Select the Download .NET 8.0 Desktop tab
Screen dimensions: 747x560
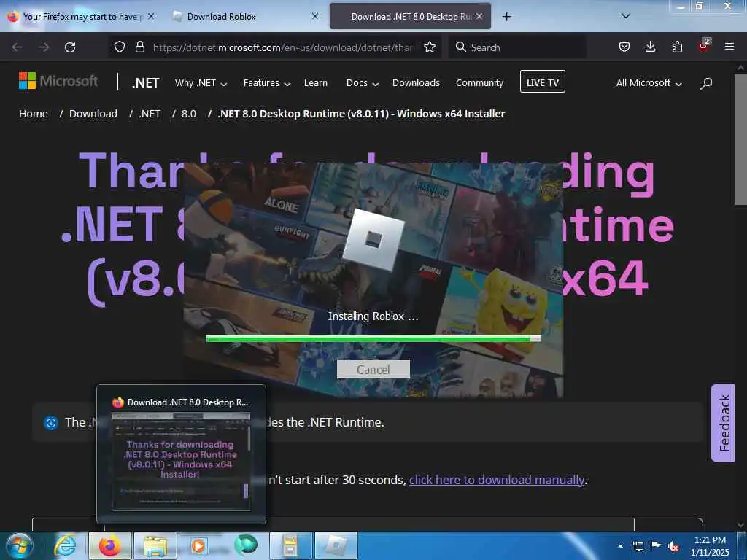pos(410,17)
